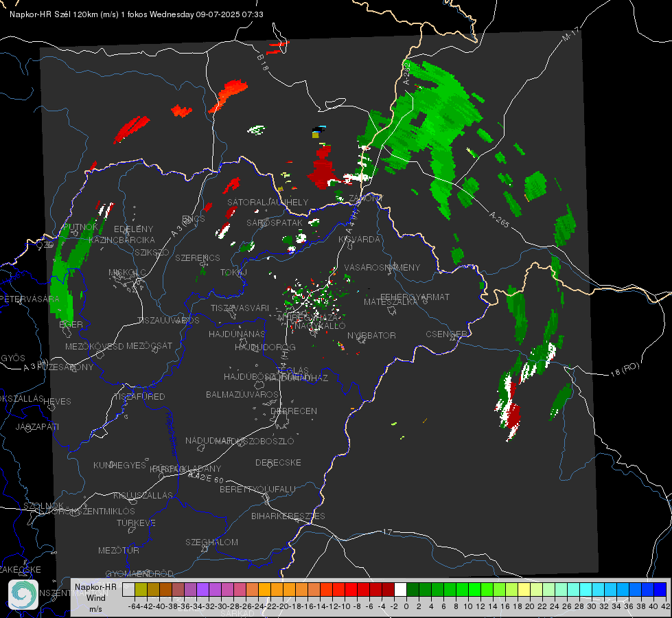Select the MEZŐTÚR label
Image resolution: width=672 pixels, height=618 pixels.
(x=119, y=550)
